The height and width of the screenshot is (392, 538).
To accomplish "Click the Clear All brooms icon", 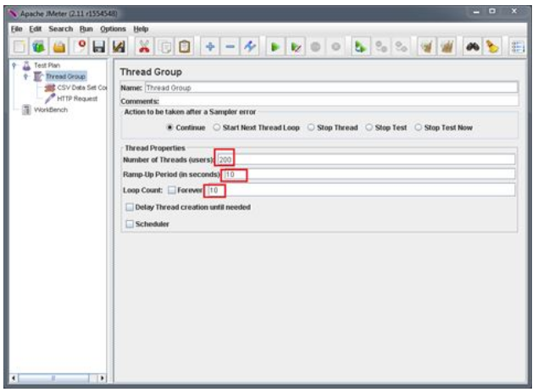I will pos(446,47).
